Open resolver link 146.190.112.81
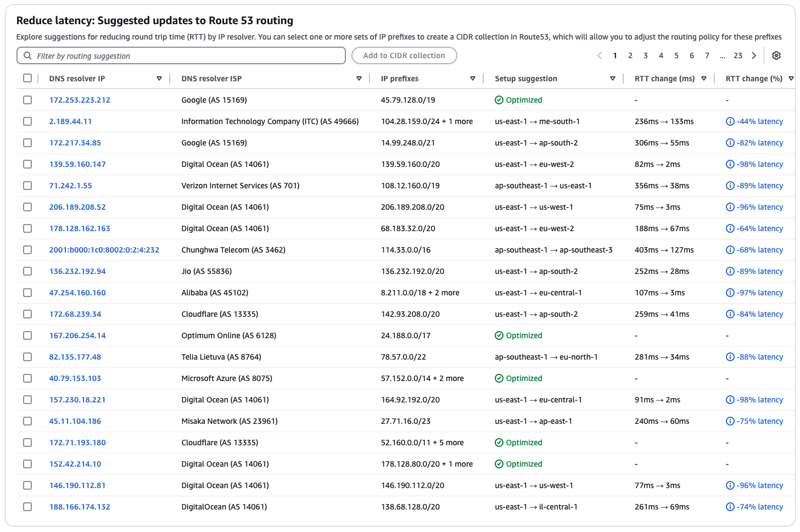This screenshot has height=532, width=800. [77, 485]
